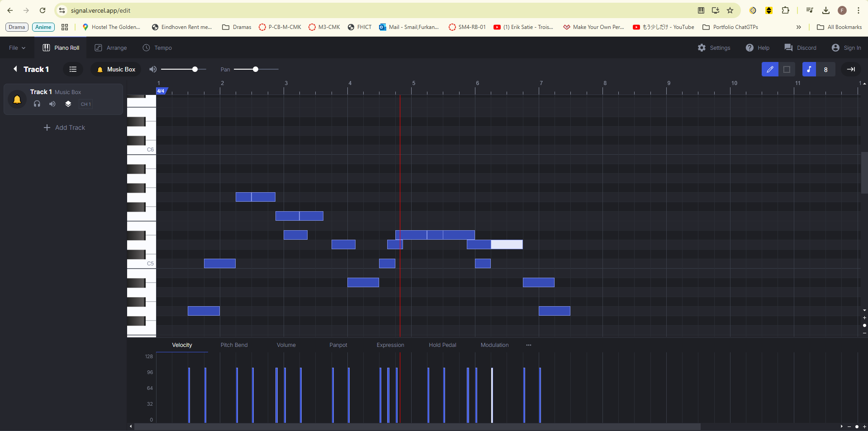This screenshot has width=868, height=431.
Task: Mute Track 1 using speaker icon
Action: click(52, 104)
